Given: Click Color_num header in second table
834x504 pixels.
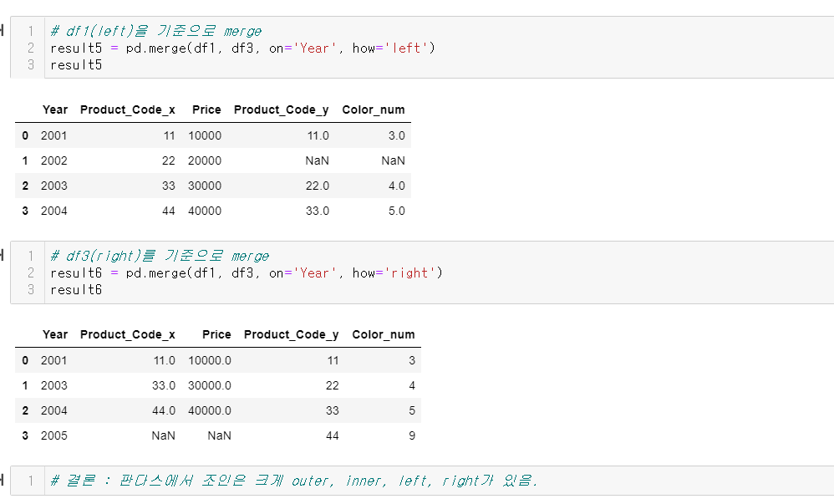Looking at the screenshot, I should [x=384, y=335].
